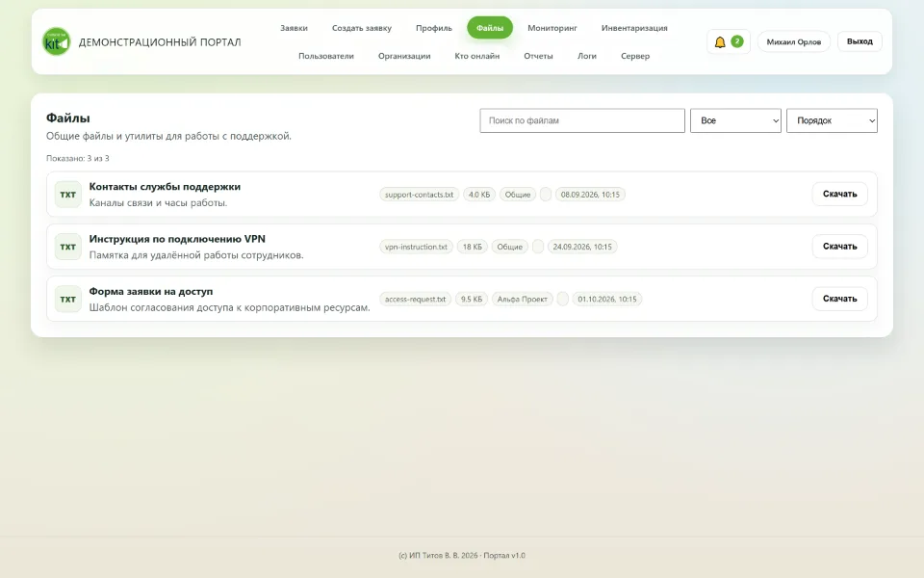
Task: Click the Показано: 3 из 3 counter
Action: point(78,158)
